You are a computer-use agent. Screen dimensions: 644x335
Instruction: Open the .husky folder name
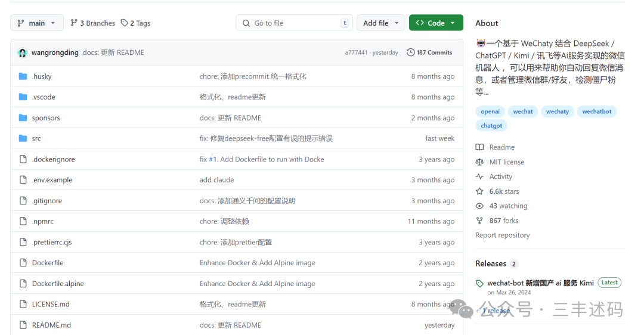[x=42, y=76]
